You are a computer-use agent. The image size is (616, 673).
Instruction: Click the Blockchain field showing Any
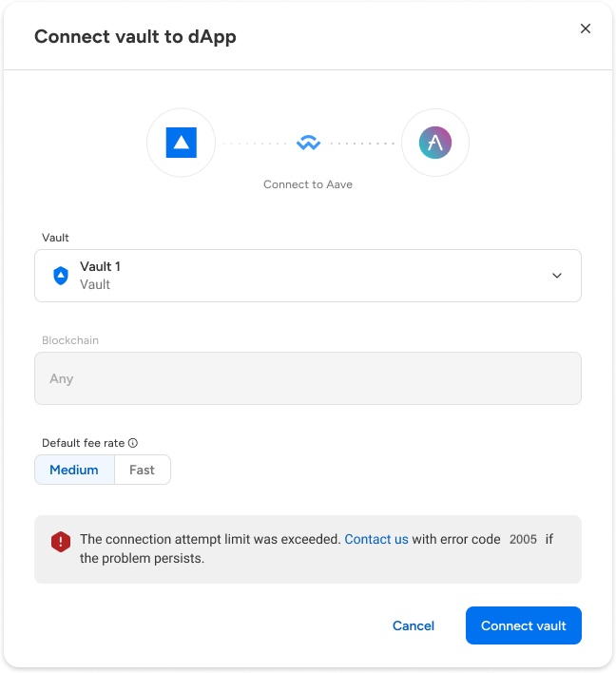pyautogui.click(x=307, y=378)
